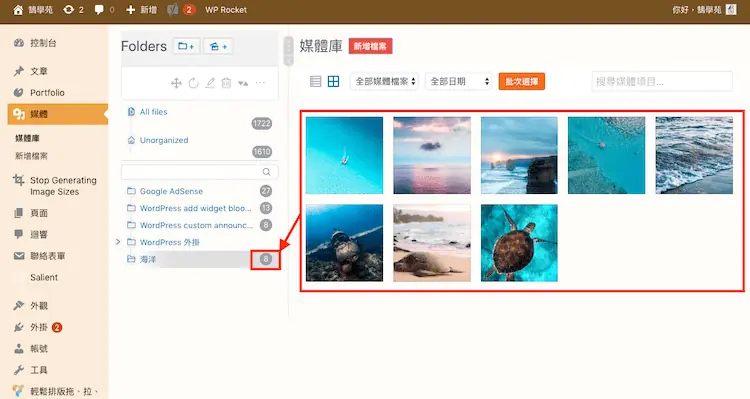
Task: Open the user avatar at top right
Action: [731, 10]
